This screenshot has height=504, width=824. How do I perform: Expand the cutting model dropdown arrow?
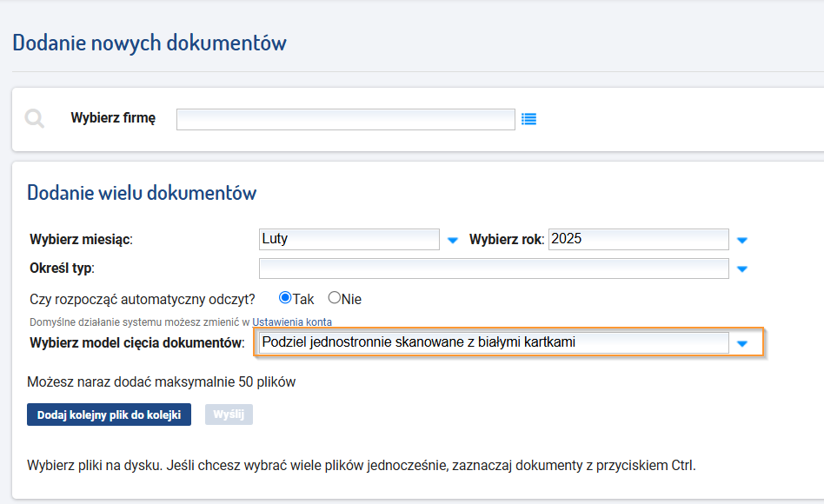click(x=742, y=344)
